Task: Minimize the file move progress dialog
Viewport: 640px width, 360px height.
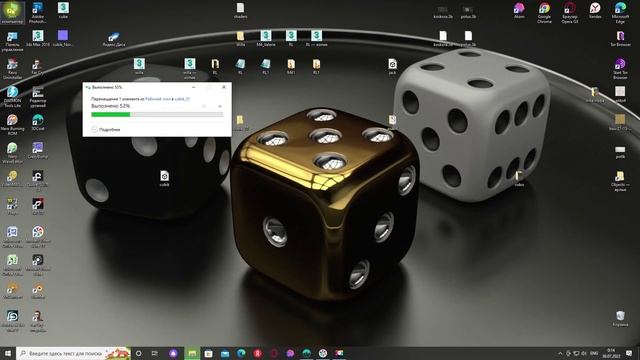Action: (194, 87)
